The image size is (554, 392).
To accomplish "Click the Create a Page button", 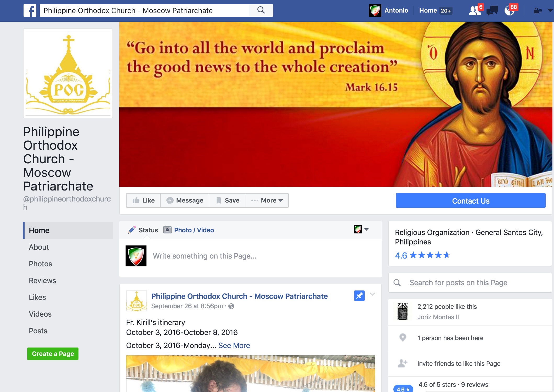I will pyautogui.click(x=53, y=354).
